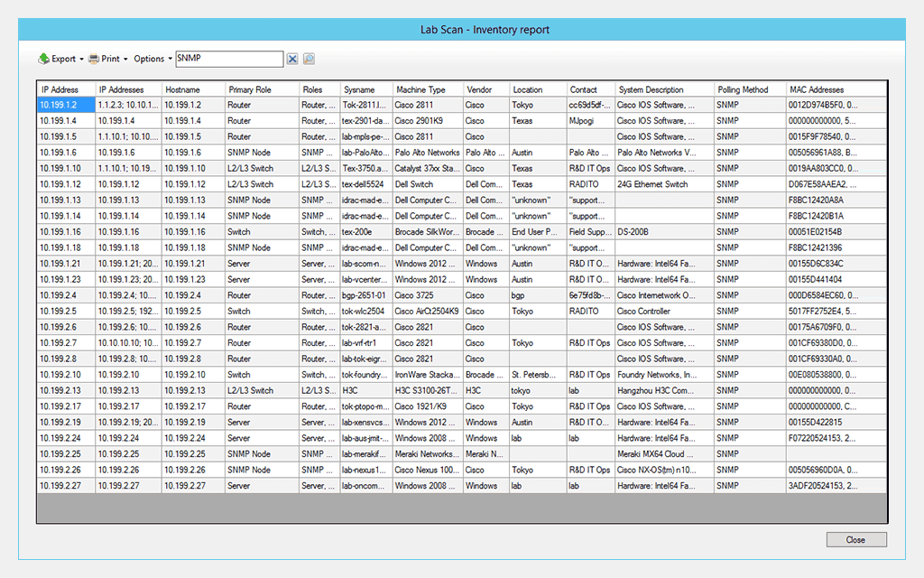Click the Polling Method column header

750,89
